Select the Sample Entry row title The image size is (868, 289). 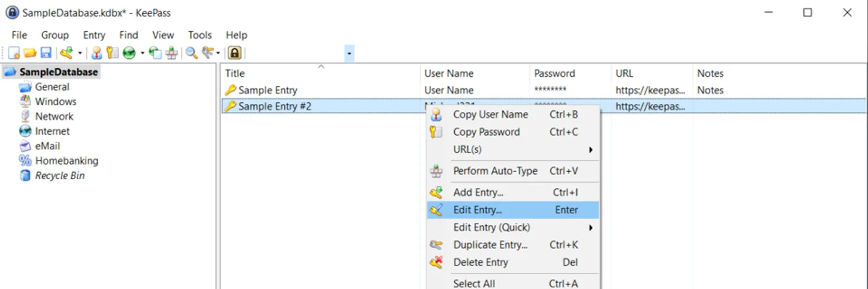268,90
